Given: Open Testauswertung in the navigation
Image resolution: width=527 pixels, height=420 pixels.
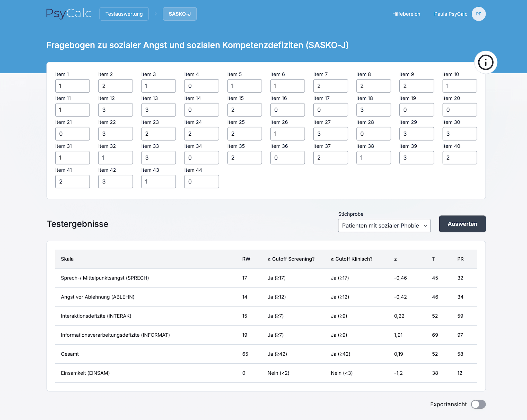Looking at the screenshot, I should pyautogui.click(x=124, y=14).
